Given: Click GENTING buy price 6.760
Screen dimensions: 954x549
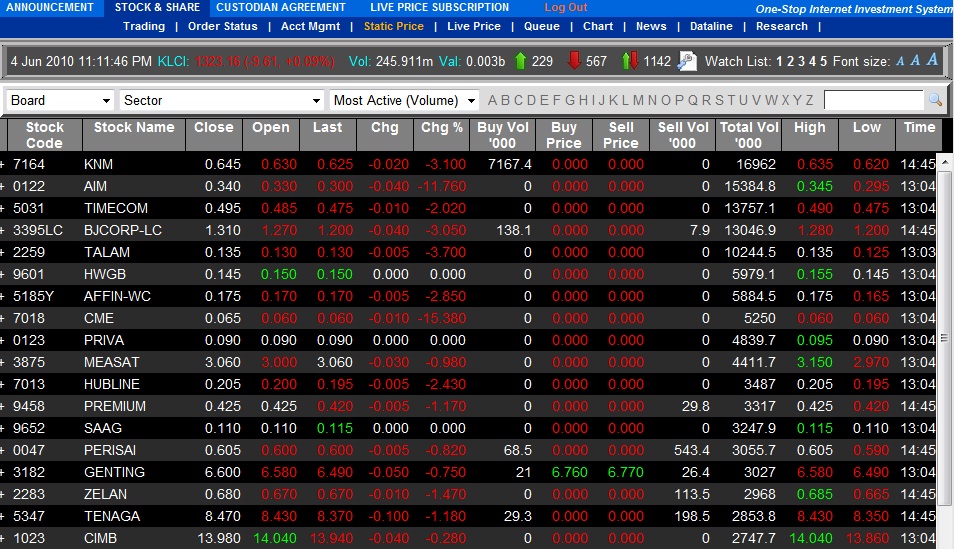Looking at the screenshot, I should point(569,472).
